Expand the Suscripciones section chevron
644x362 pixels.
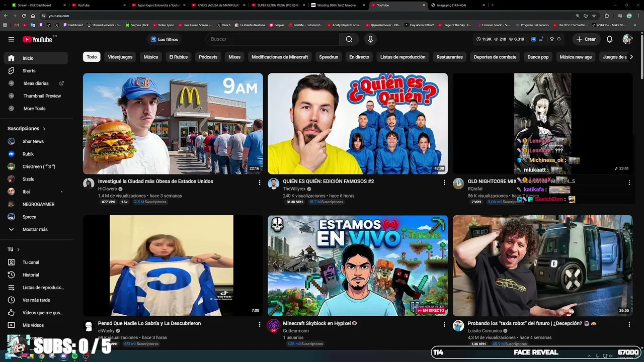(x=44, y=129)
